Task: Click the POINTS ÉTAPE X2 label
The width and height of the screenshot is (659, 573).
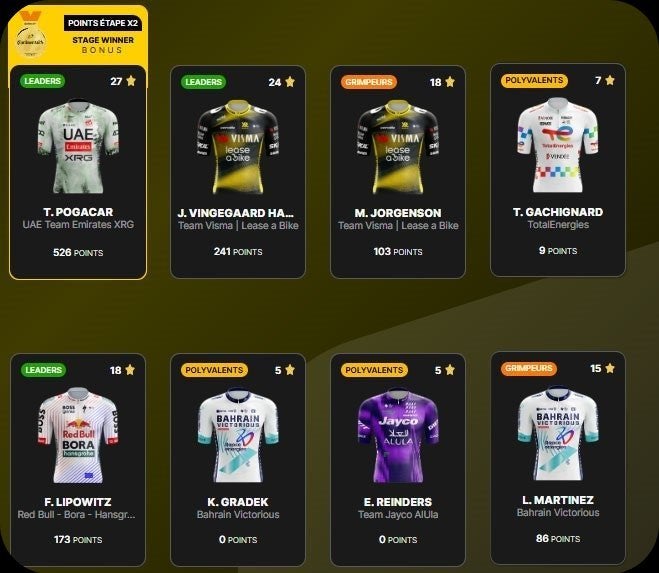Action: pos(103,23)
